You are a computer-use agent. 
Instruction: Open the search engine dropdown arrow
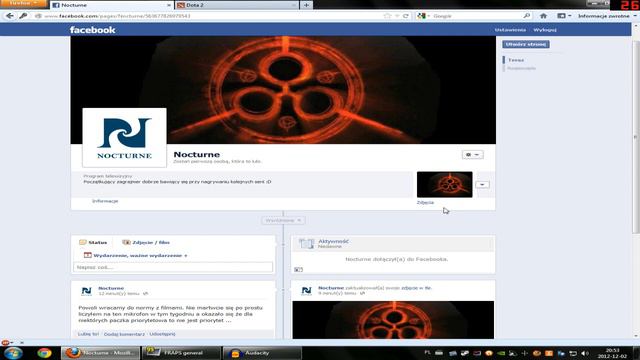(429, 16)
